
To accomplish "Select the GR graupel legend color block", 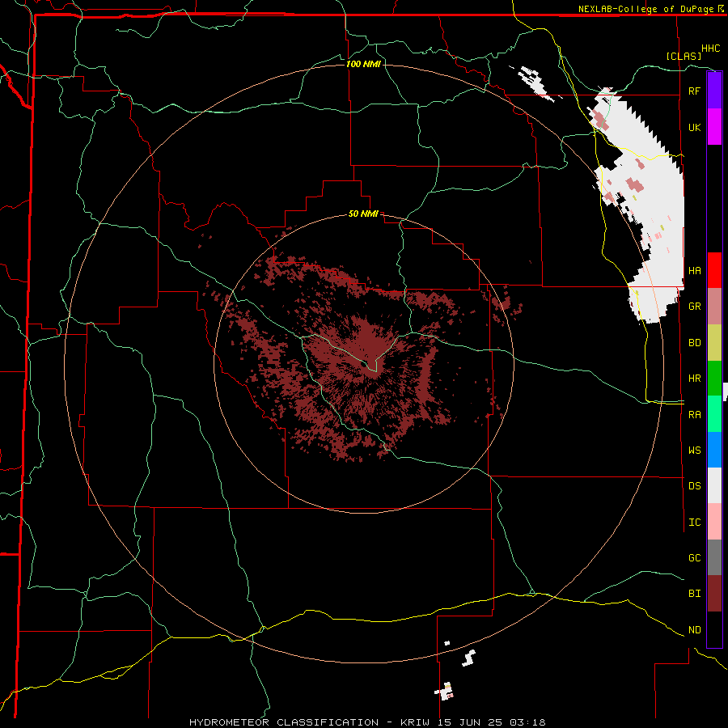I will pos(714,307).
